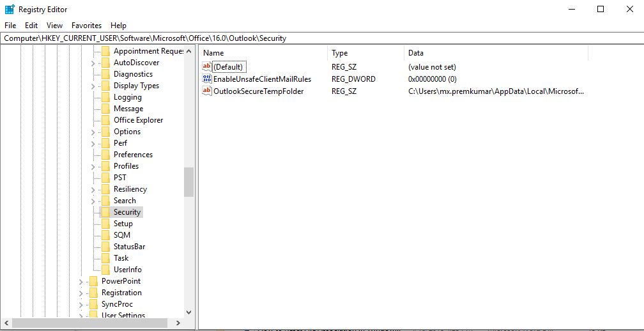Screen dimensions: 644x331
Task: Click the EnableUnsafeClientMailRules DWORD icon
Action: [x=207, y=79]
